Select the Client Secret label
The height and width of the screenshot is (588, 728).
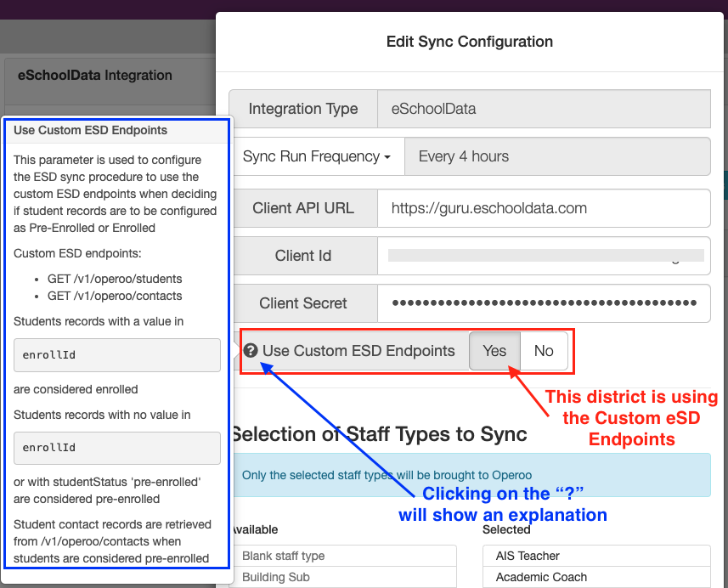303,303
